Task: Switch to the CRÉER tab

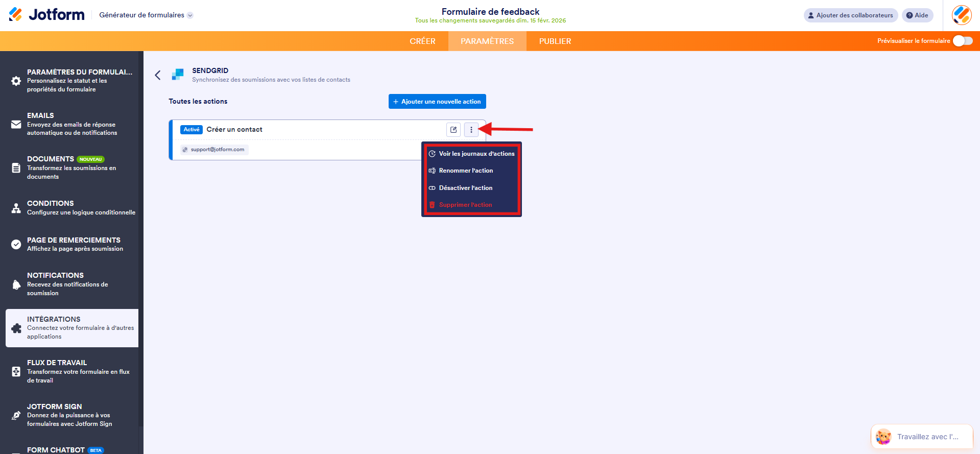Action: [422, 41]
